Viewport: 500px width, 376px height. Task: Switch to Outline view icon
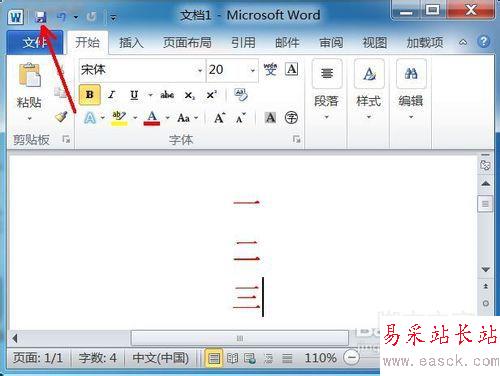point(269,359)
